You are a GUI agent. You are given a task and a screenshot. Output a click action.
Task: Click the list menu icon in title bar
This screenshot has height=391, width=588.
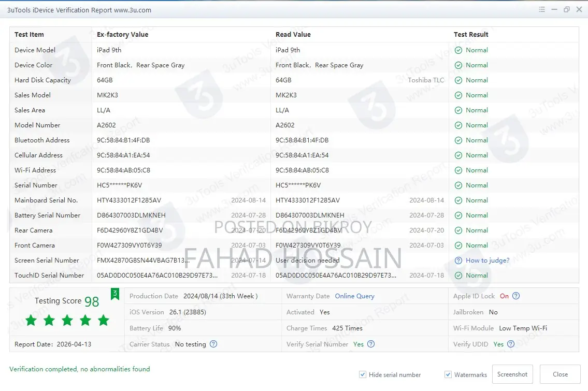point(542,9)
